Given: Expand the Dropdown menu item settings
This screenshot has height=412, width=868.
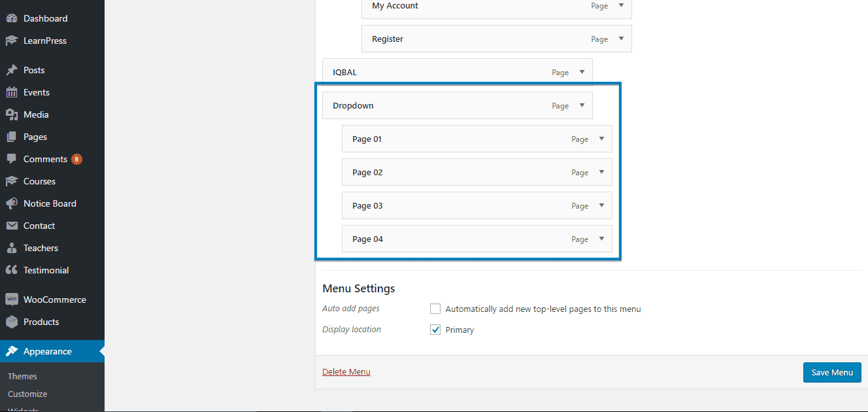Looking at the screenshot, I should click(x=581, y=105).
